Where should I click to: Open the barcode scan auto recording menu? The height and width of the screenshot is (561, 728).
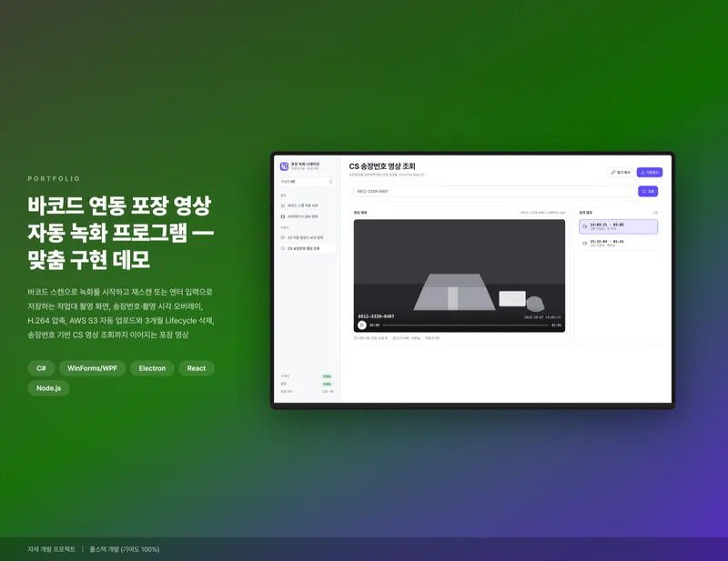tap(307, 205)
